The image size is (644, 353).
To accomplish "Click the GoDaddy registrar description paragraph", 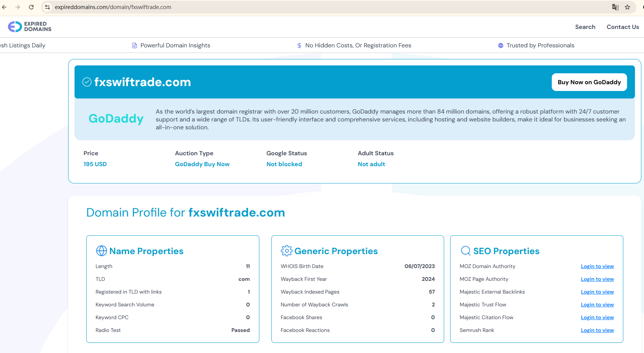I will tap(391, 120).
